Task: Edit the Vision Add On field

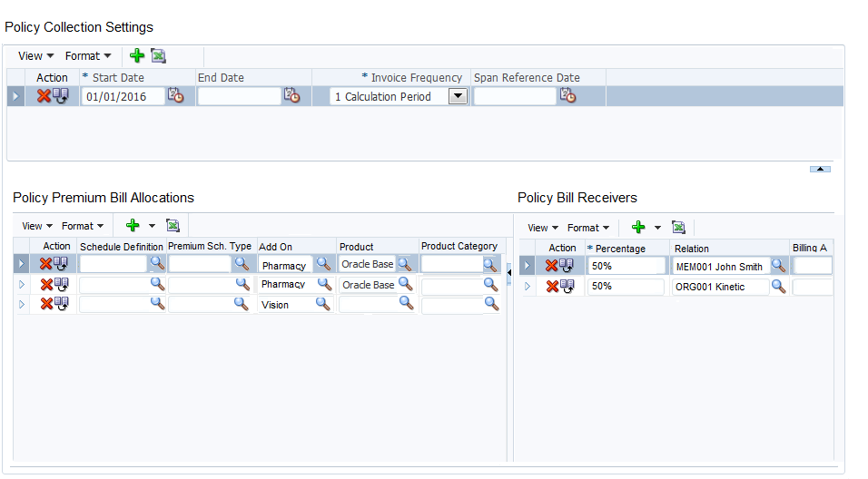Action: tap(286, 305)
